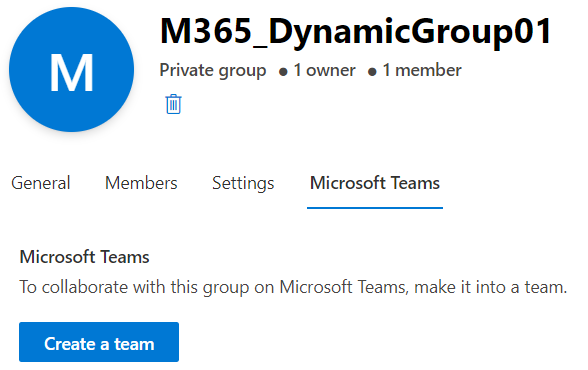Click the 1 member text
The width and height of the screenshot is (588, 370).
coord(422,70)
